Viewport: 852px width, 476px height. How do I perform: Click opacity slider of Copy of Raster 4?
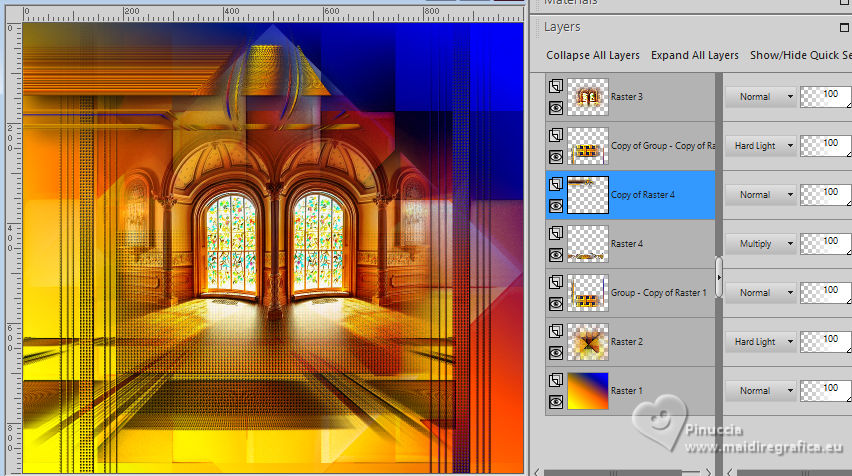pos(825,194)
